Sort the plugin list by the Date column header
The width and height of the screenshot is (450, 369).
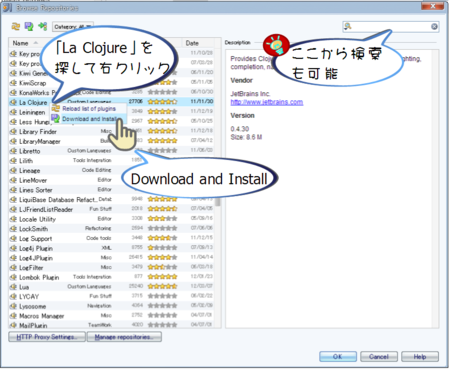pos(192,43)
